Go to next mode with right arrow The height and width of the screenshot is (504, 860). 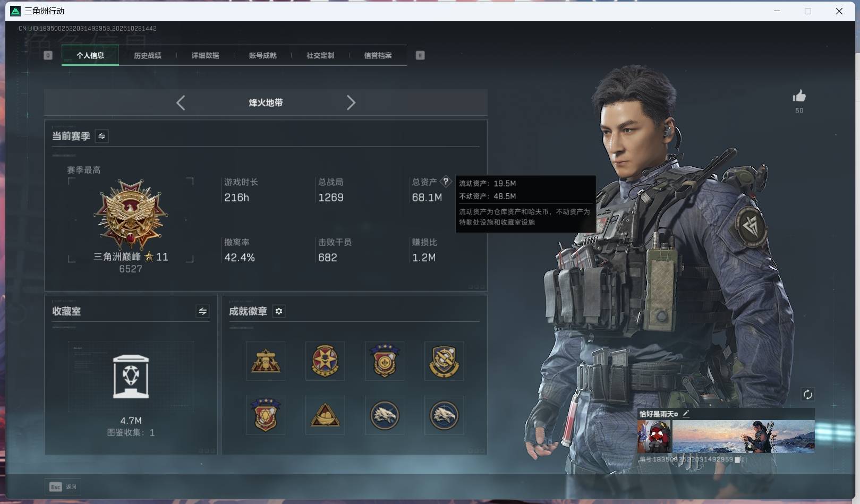pyautogui.click(x=351, y=102)
